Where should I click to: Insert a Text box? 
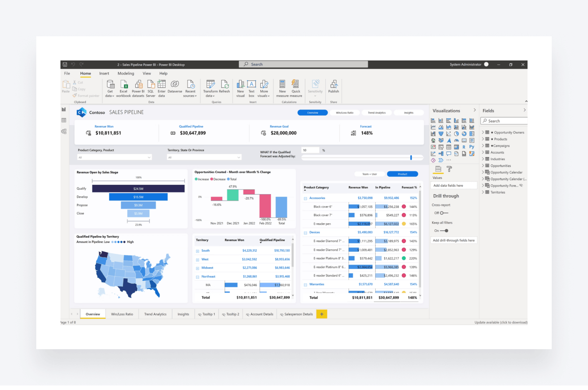pos(252,88)
